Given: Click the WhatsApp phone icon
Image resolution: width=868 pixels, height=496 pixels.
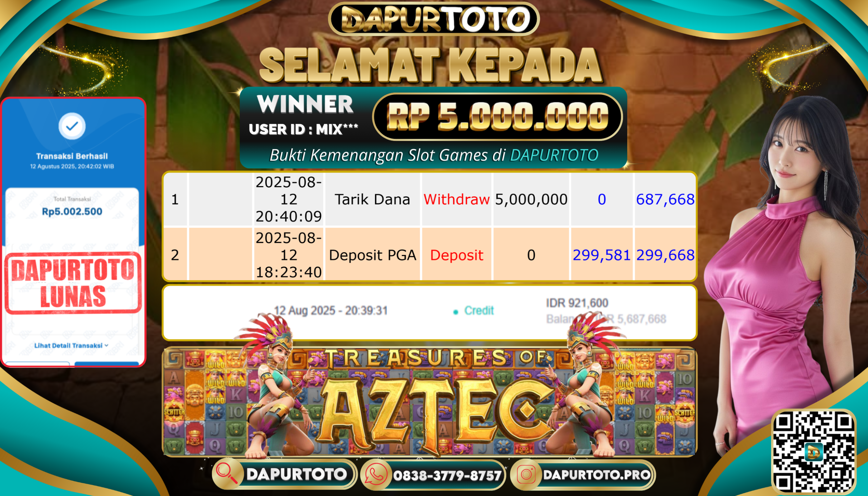Looking at the screenshot, I should 376,475.
